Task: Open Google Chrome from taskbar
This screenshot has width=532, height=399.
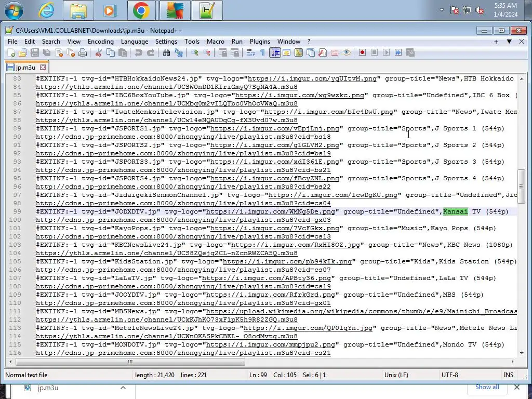Action: tap(141, 10)
